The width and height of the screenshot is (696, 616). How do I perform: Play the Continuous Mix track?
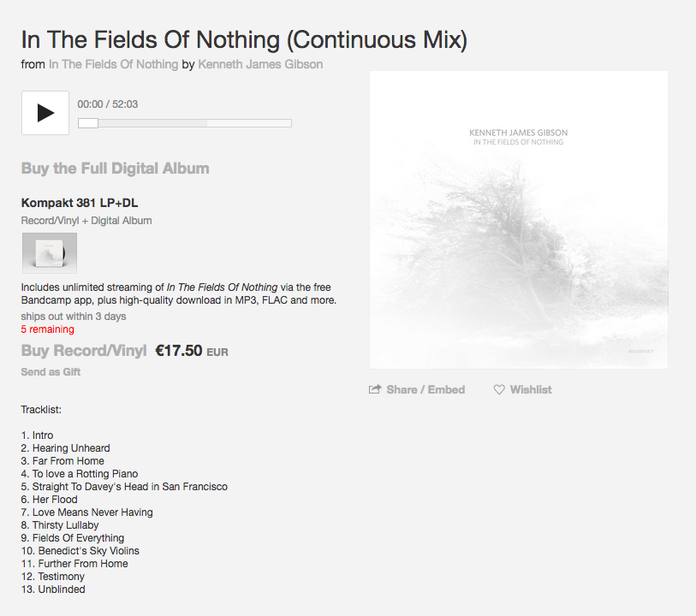pyautogui.click(x=45, y=113)
